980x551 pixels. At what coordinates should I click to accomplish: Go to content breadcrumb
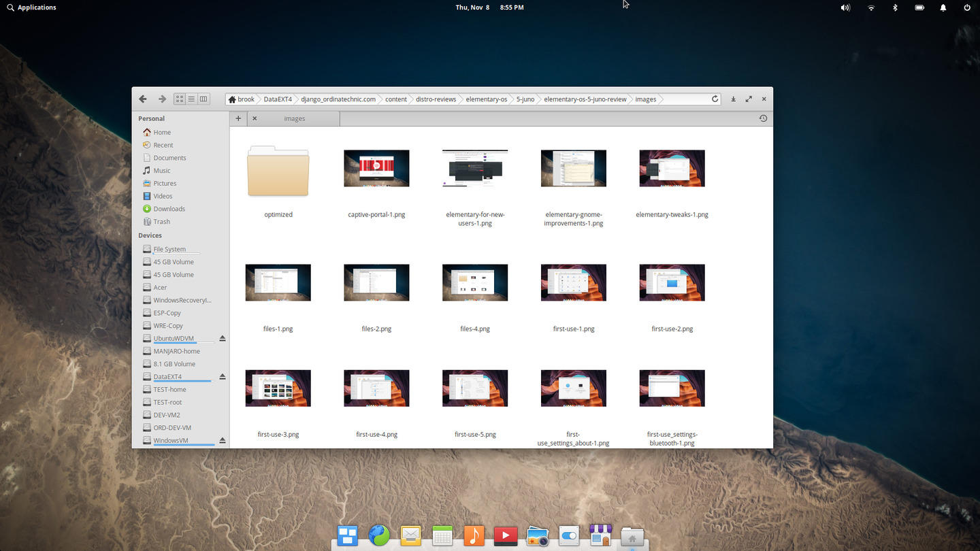click(x=396, y=99)
